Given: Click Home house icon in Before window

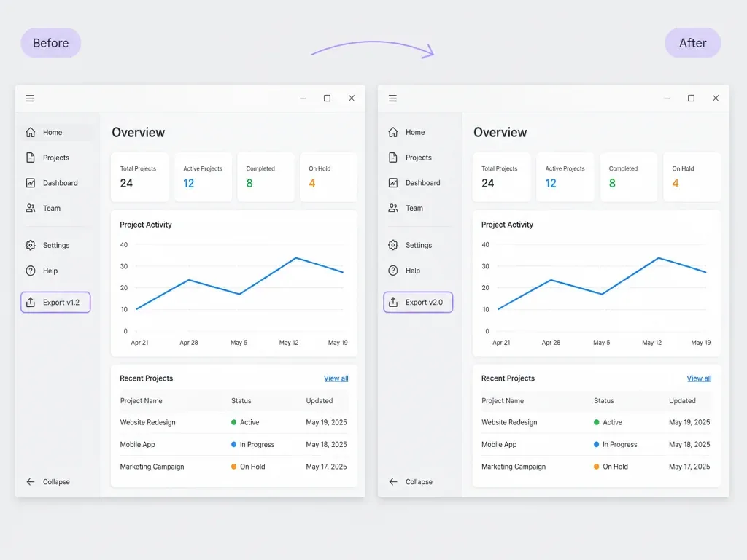Looking at the screenshot, I should [x=31, y=132].
